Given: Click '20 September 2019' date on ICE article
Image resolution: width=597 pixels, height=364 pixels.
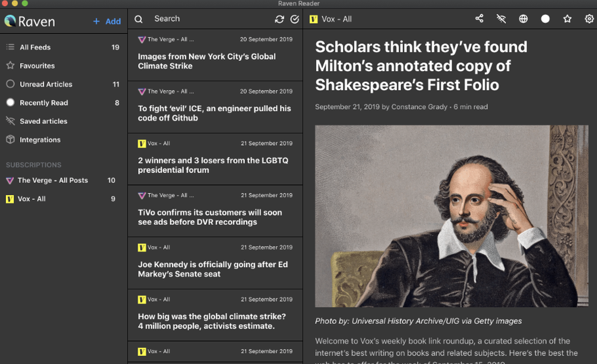Looking at the screenshot, I should [266, 91].
